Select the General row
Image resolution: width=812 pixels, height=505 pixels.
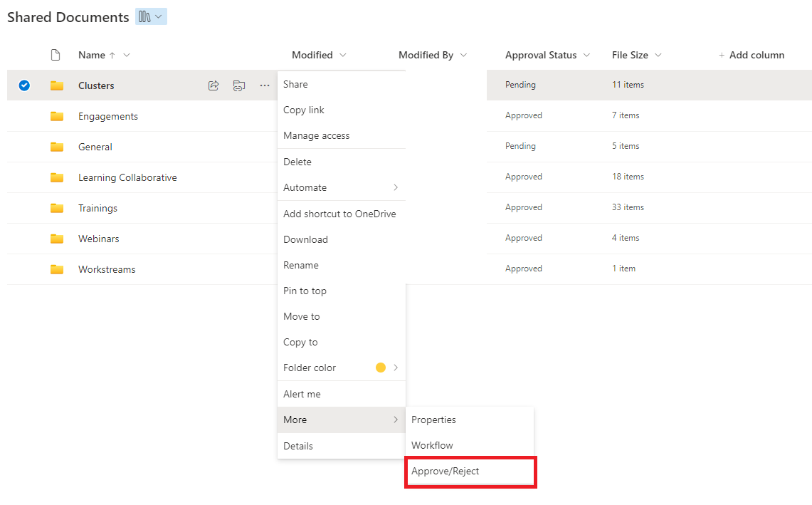23,147
